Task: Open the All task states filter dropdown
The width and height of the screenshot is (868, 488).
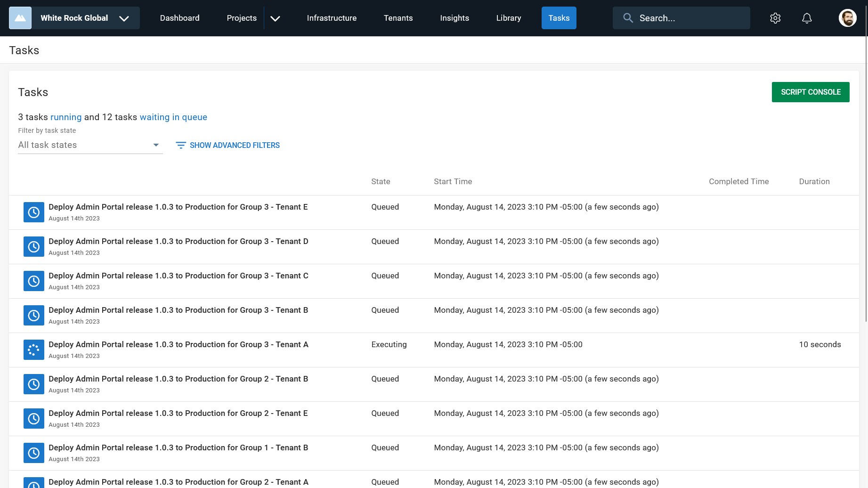Action: pyautogui.click(x=90, y=145)
